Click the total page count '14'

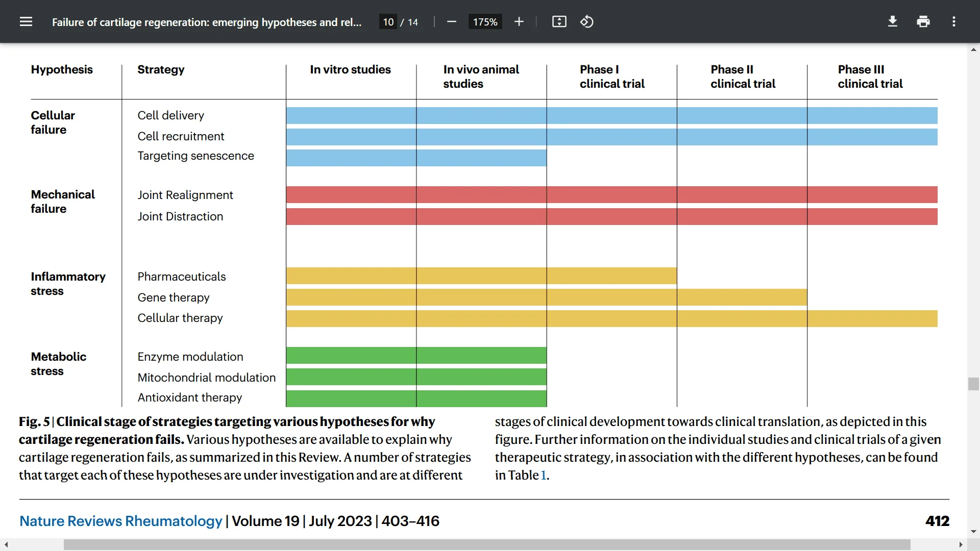413,22
